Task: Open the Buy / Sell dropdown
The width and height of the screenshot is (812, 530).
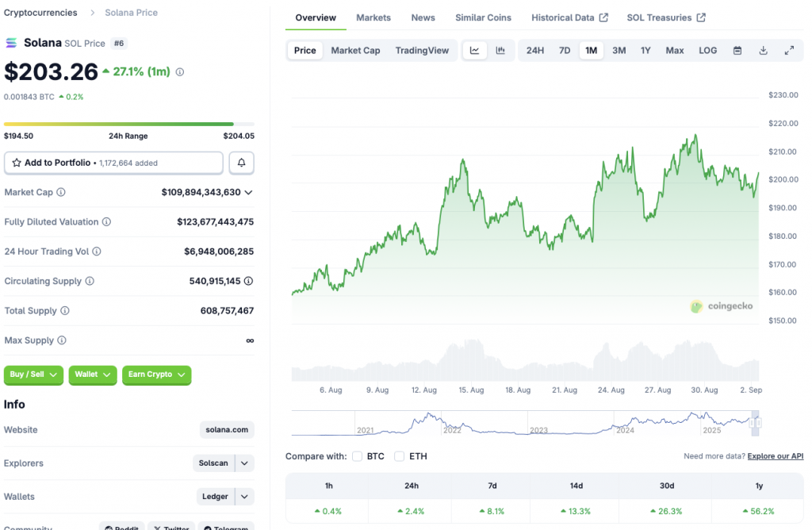Action: click(x=33, y=374)
